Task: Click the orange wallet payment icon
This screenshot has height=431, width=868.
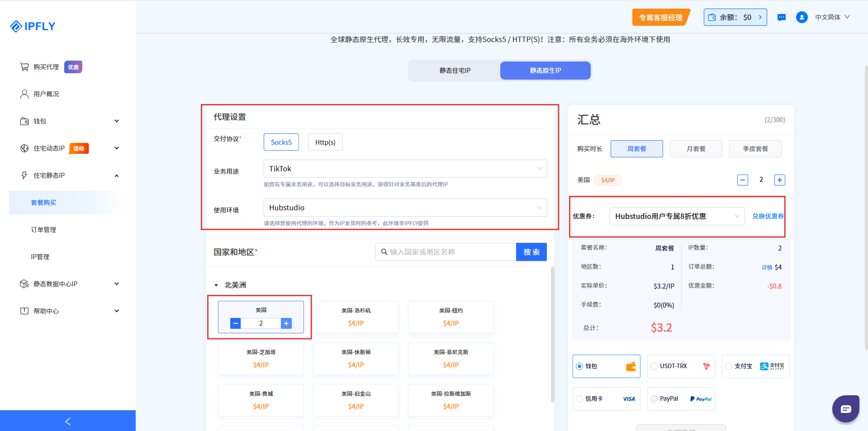Action: [631, 366]
